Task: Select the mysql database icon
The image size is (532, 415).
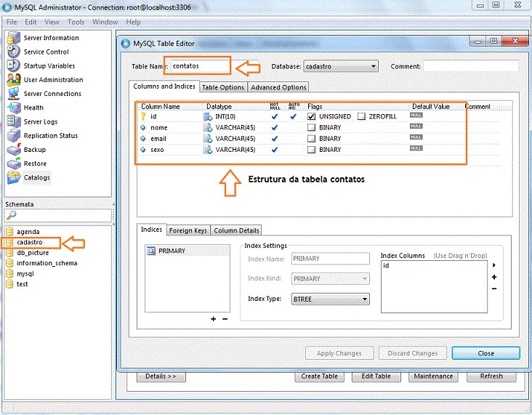Action: tap(9, 273)
